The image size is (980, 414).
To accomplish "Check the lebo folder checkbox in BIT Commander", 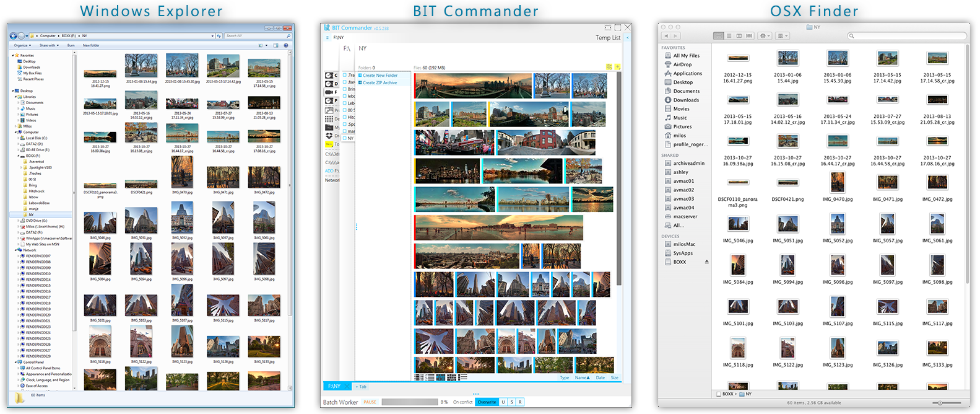I will [344, 96].
